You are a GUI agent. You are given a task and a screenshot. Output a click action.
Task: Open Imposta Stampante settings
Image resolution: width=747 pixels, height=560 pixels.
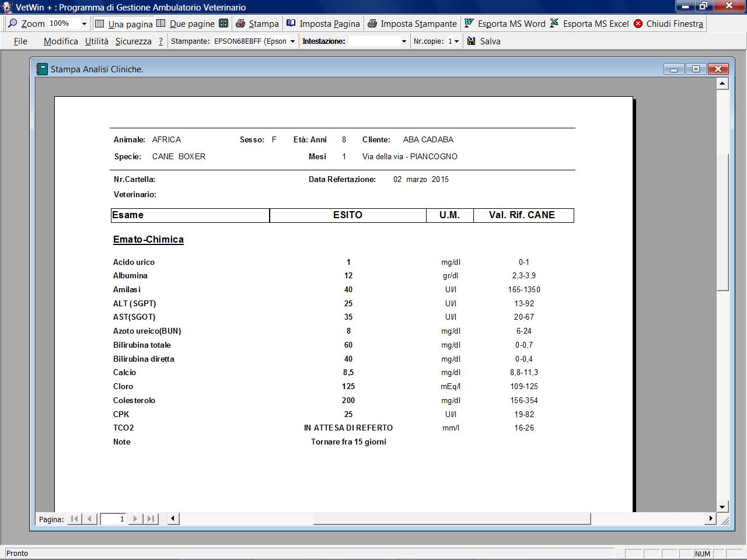[412, 23]
